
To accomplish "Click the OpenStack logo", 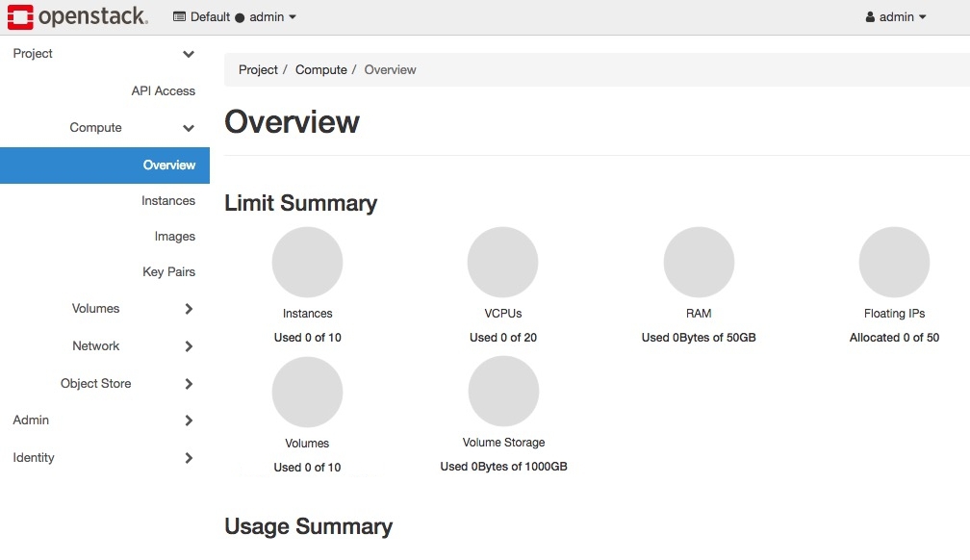I will [x=78, y=16].
